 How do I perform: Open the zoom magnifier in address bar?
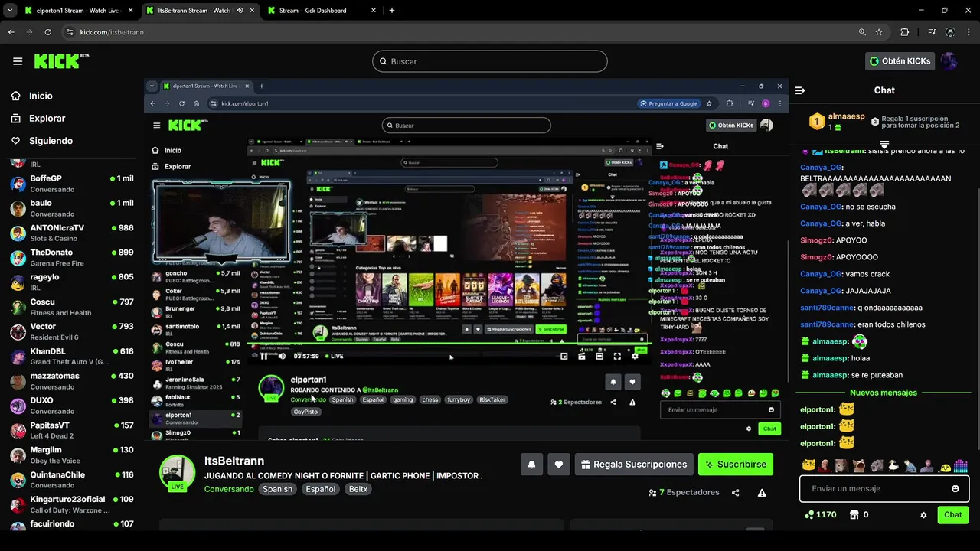point(862,32)
